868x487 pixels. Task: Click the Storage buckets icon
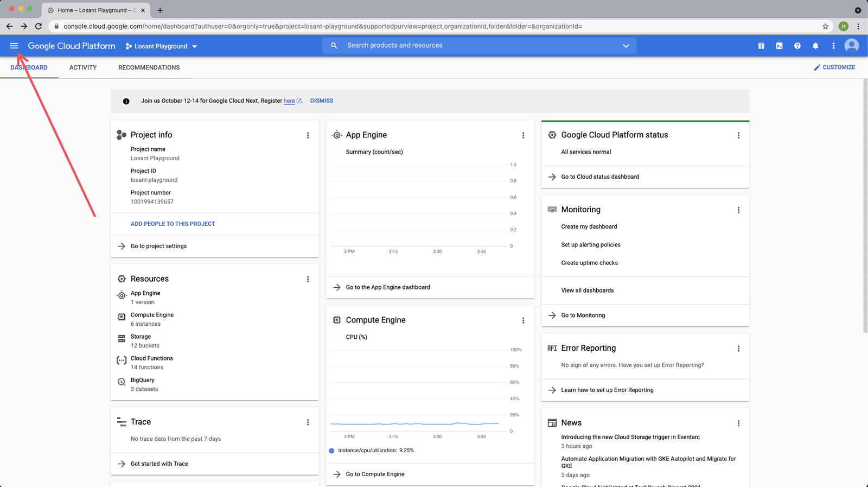[122, 338]
